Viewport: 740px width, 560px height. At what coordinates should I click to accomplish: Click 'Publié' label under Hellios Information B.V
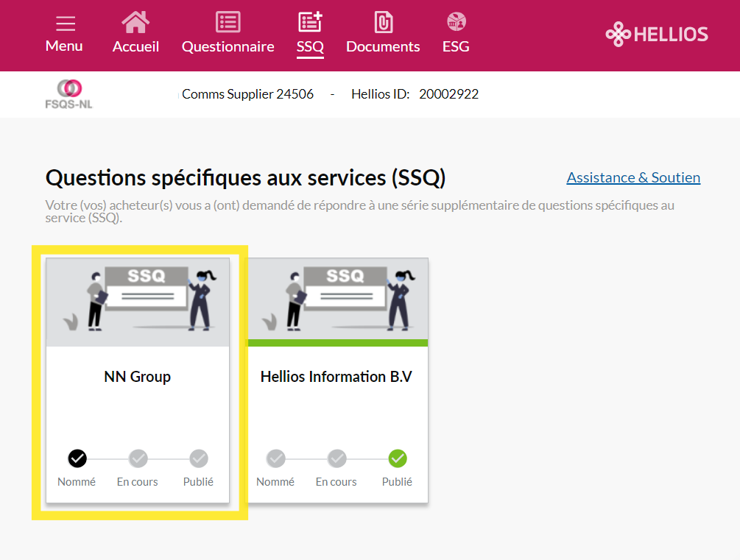[397, 482]
